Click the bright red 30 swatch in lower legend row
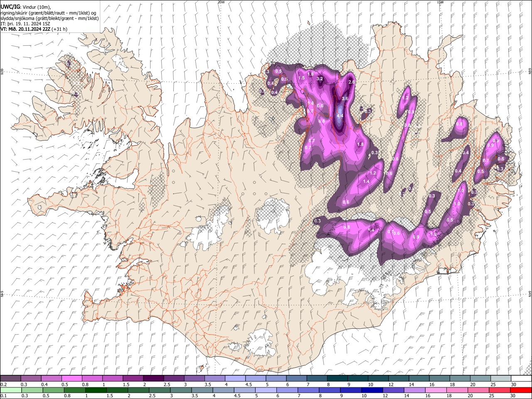This screenshot has width=532, height=399. [520, 390]
